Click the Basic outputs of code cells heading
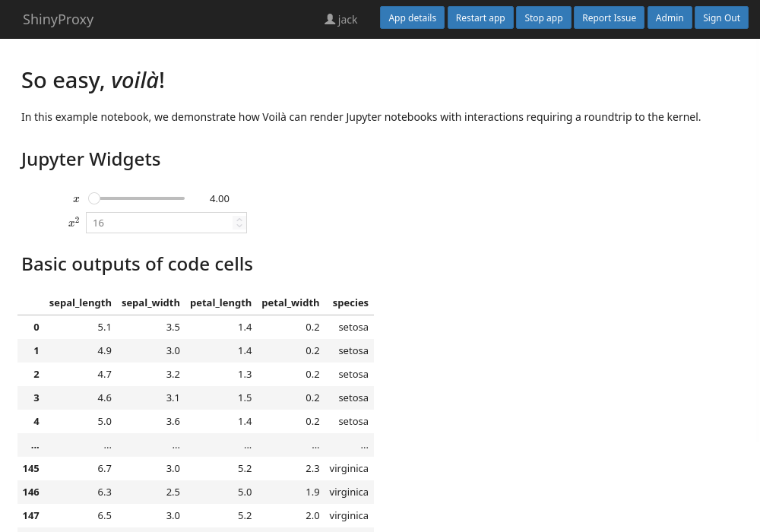 137,264
